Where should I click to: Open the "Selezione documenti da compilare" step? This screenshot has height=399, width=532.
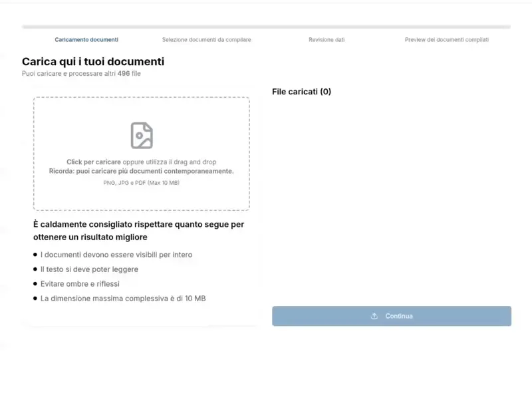206,39
